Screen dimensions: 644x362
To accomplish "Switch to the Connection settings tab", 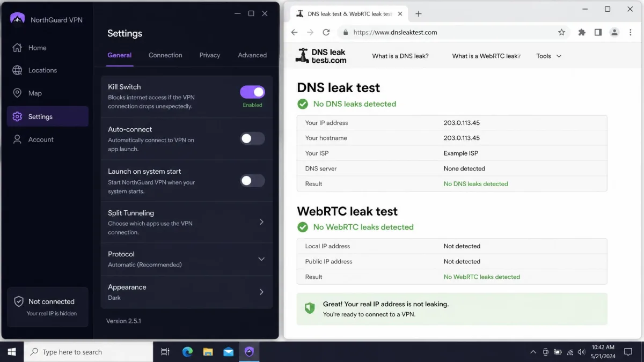I will point(165,55).
